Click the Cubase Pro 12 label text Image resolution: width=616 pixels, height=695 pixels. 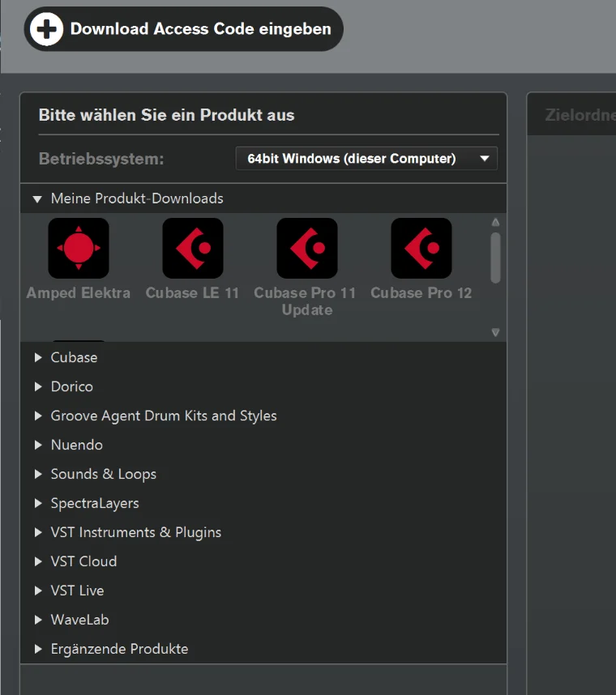click(421, 293)
